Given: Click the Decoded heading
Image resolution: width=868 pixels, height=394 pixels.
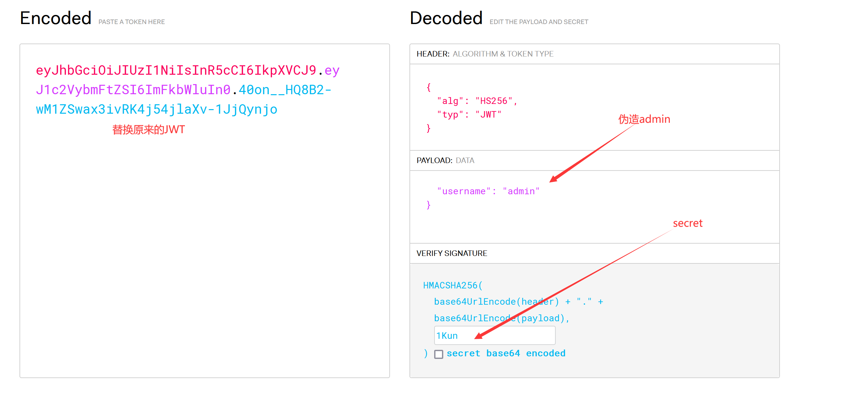Looking at the screenshot, I should pos(446,18).
